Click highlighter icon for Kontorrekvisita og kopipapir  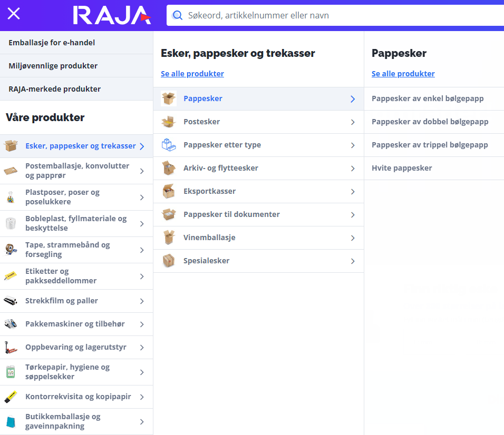click(x=11, y=397)
